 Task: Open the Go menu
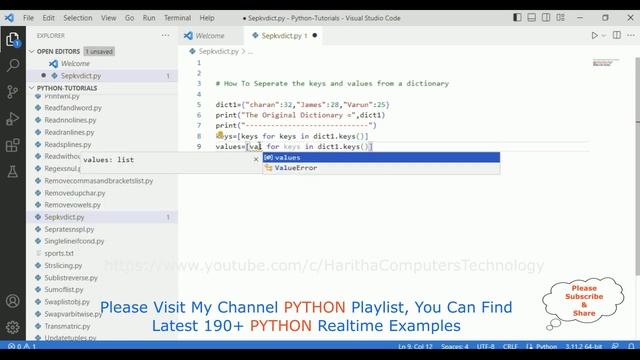pos(129,18)
